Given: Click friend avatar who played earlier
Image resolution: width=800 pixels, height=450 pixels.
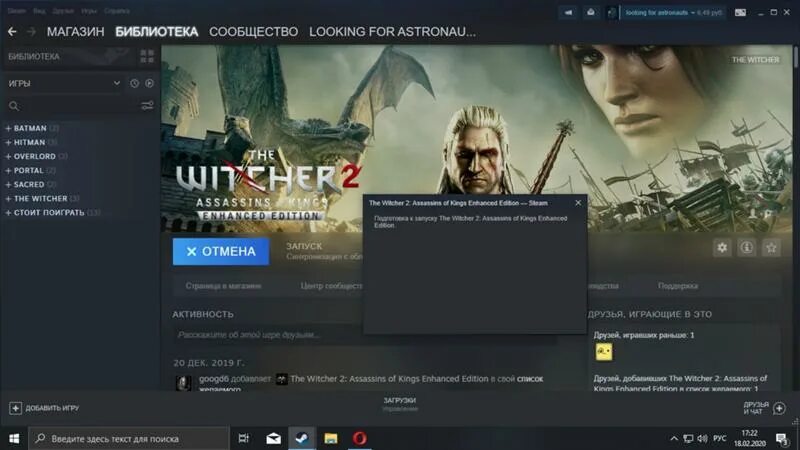Looking at the screenshot, I should click(x=604, y=352).
